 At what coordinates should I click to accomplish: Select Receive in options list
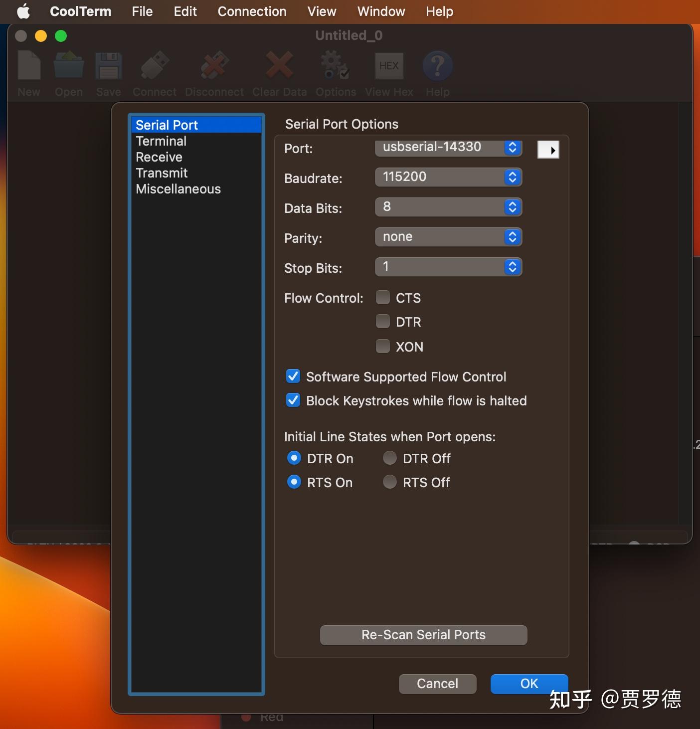click(196, 157)
